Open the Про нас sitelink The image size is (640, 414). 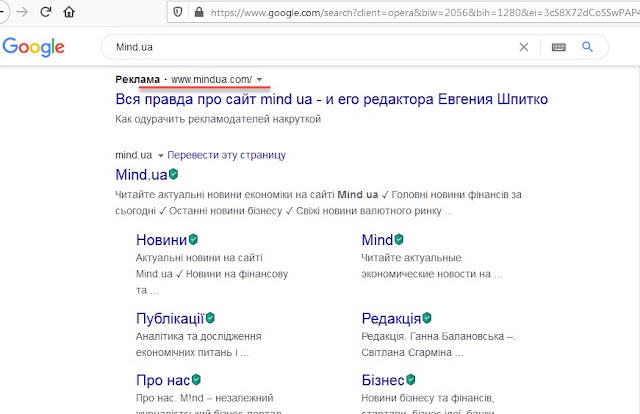pyautogui.click(x=163, y=380)
